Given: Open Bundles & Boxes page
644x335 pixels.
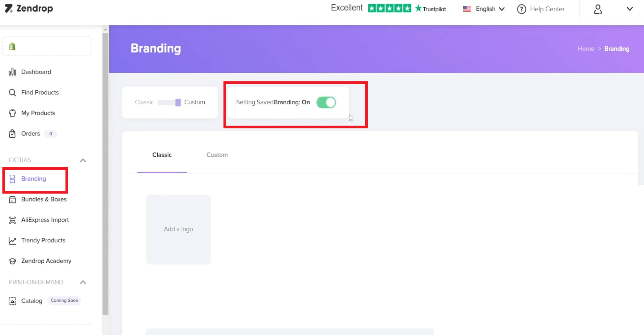Looking at the screenshot, I should tap(44, 199).
